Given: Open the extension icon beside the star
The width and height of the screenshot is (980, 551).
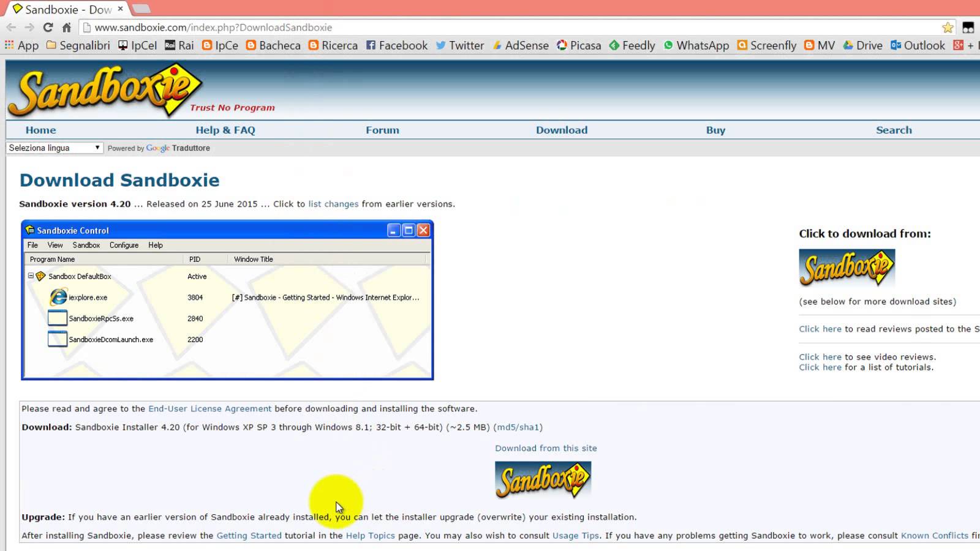Looking at the screenshot, I should [x=968, y=28].
